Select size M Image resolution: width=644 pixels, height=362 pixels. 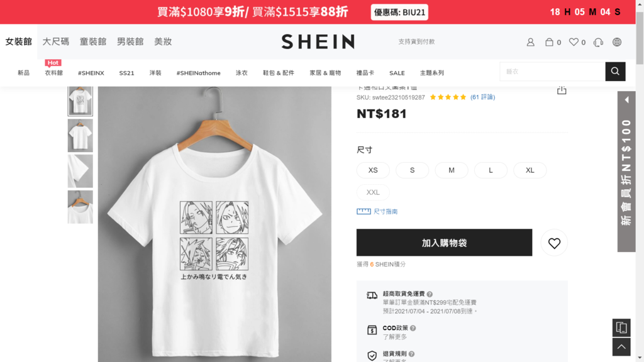coord(452,170)
